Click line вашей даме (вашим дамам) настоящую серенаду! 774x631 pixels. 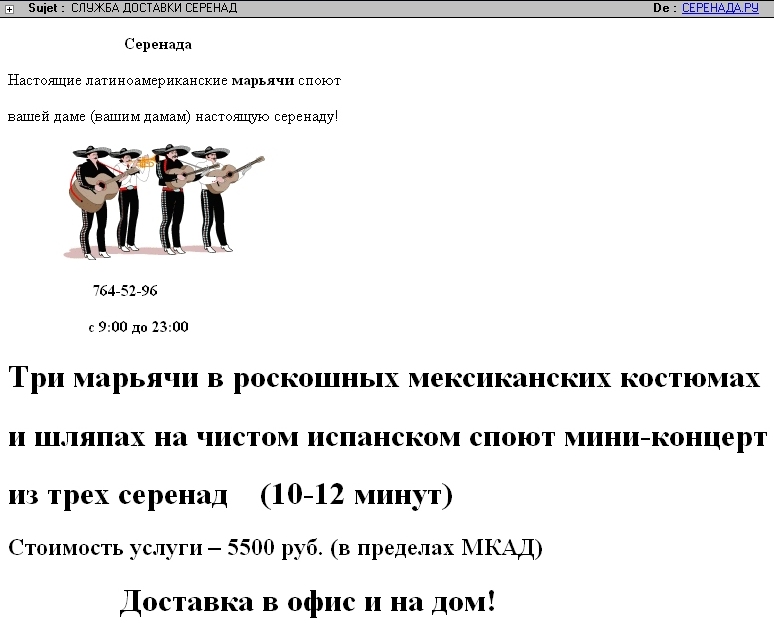coord(173,117)
